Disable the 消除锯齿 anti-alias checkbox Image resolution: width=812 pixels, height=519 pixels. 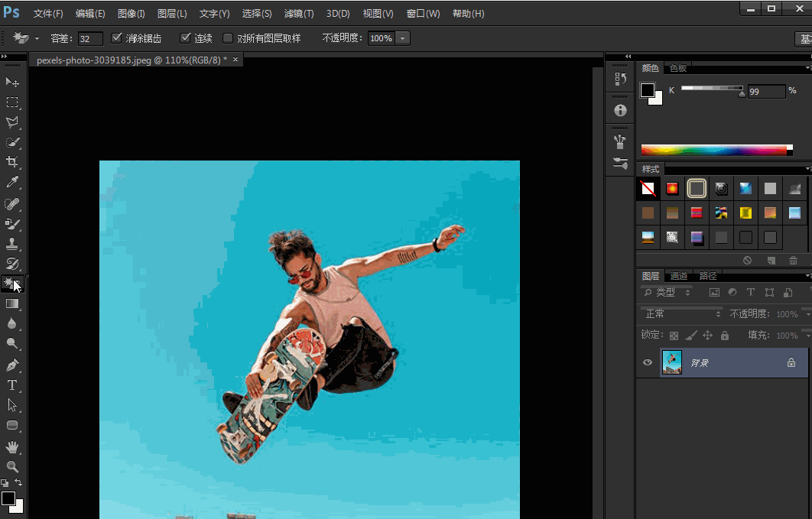[117, 38]
